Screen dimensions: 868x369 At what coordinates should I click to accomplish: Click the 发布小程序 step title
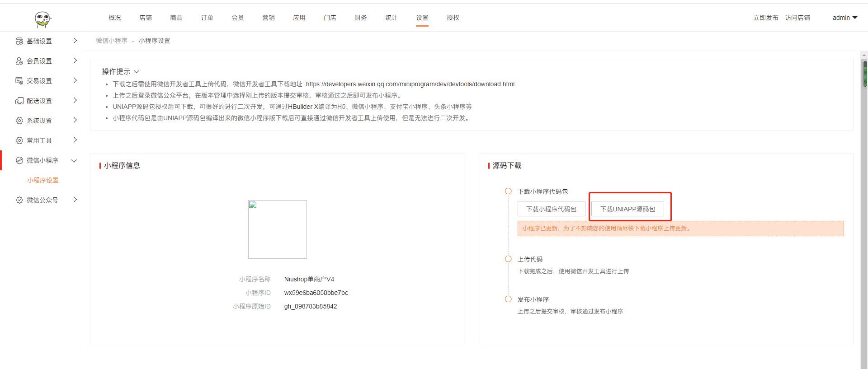pyautogui.click(x=533, y=299)
